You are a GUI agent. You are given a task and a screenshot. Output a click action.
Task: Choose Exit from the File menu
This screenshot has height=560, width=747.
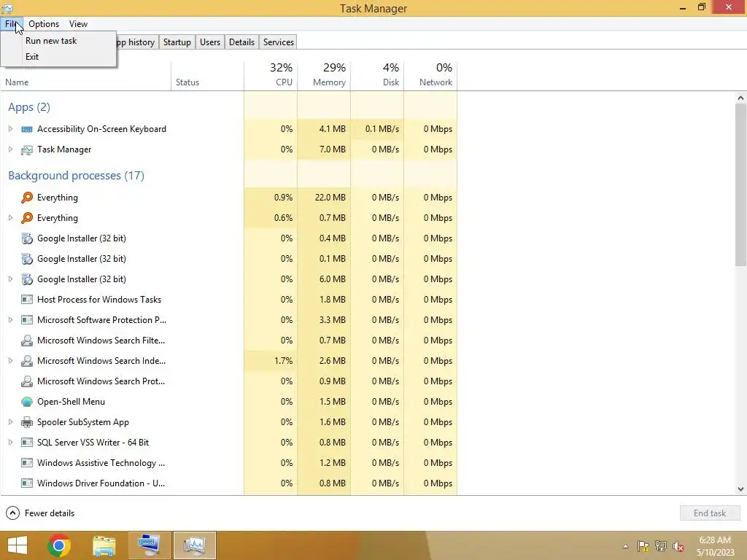pos(58,57)
